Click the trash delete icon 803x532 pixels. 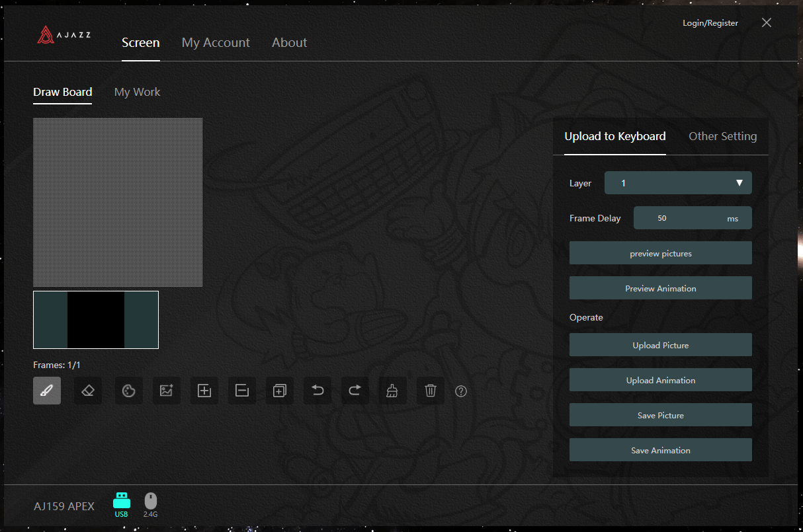click(430, 391)
